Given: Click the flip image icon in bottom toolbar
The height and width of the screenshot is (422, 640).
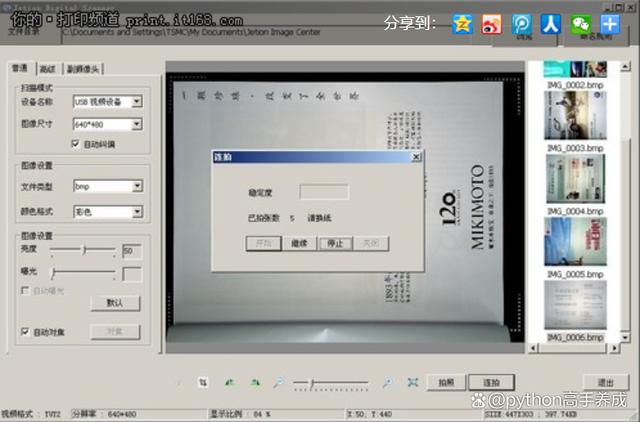Looking at the screenshot, I should [x=203, y=382].
